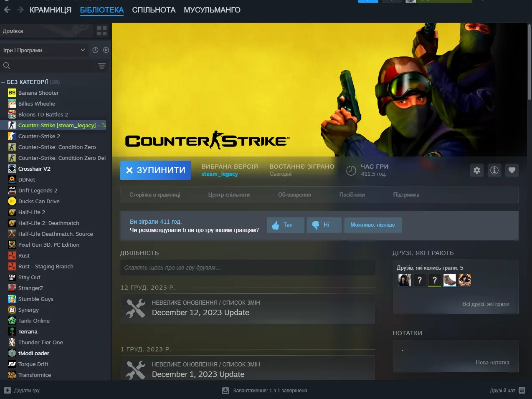Click the DDNet game icon

(x=12, y=179)
